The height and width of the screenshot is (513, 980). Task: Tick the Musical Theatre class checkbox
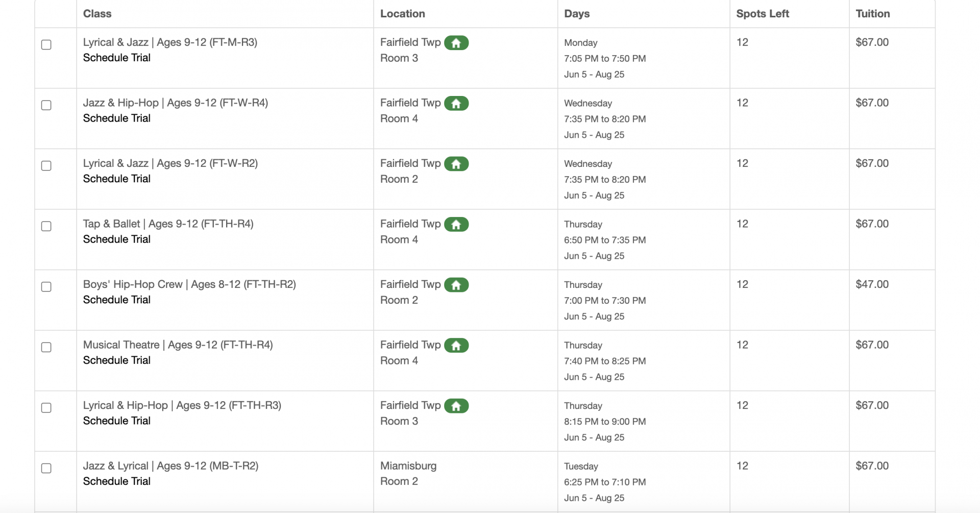(x=46, y=347)
